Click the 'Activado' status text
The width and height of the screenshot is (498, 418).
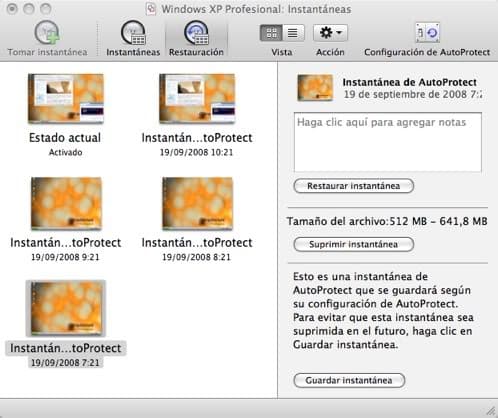pos(65,152)
